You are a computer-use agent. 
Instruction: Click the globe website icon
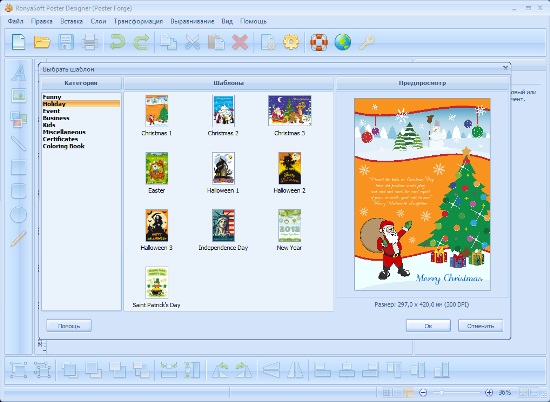pyautogui.click(x=343, y=42)
